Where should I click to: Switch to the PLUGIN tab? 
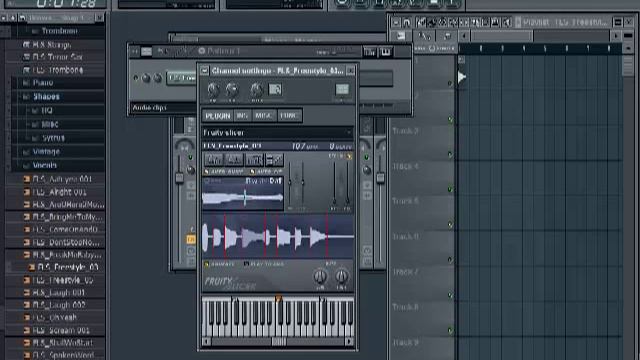pos(218,116)
